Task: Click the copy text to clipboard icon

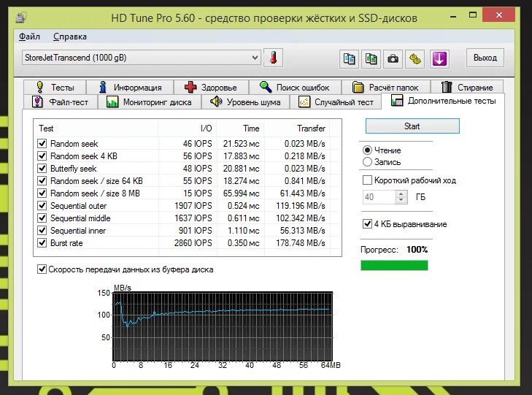Action: [x=349, y=59]
